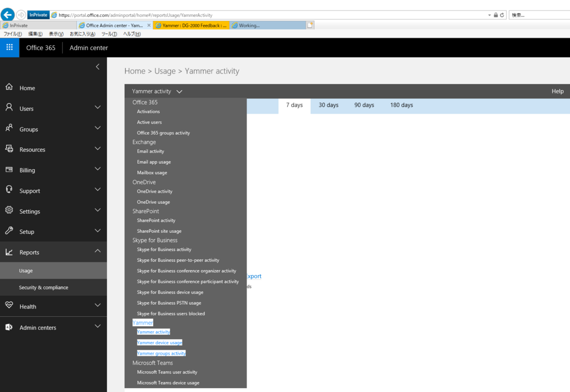
Task: Open the 編集(E) menu
Action: [35, 34]
